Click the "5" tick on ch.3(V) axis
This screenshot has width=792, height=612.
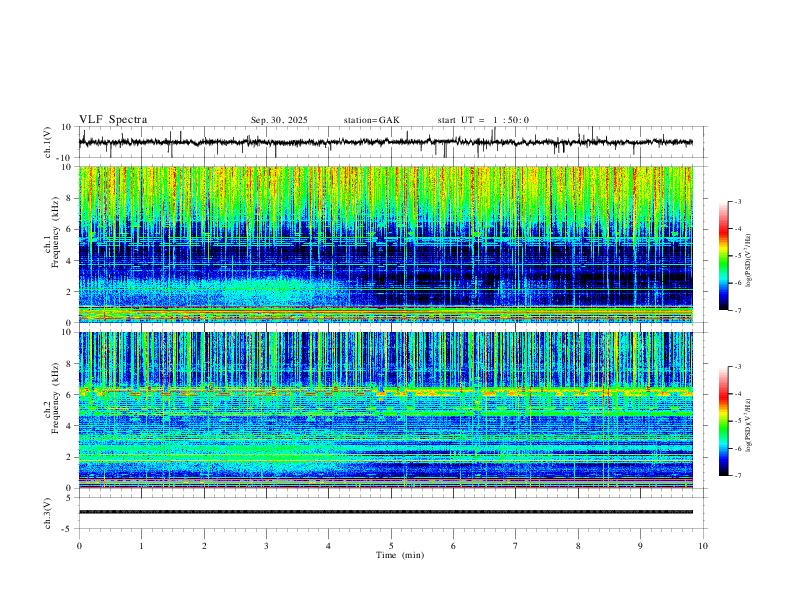[70, 498]
